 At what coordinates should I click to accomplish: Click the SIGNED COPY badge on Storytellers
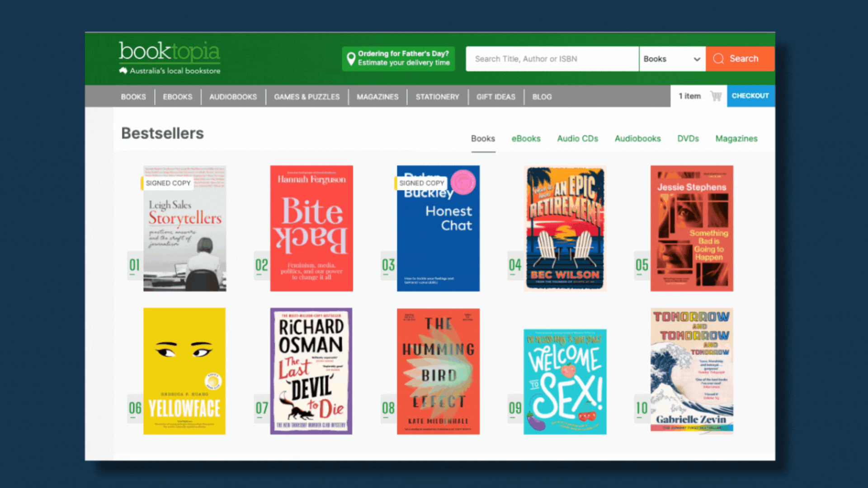168,183
